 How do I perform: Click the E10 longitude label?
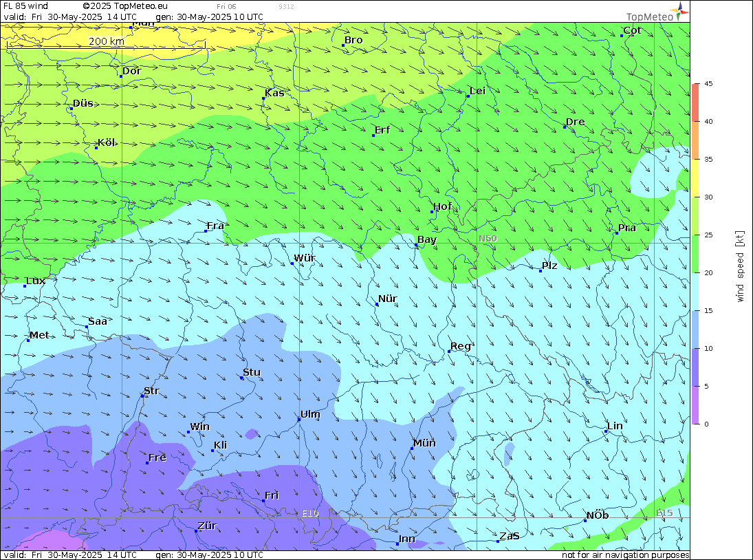coord(310,513)
